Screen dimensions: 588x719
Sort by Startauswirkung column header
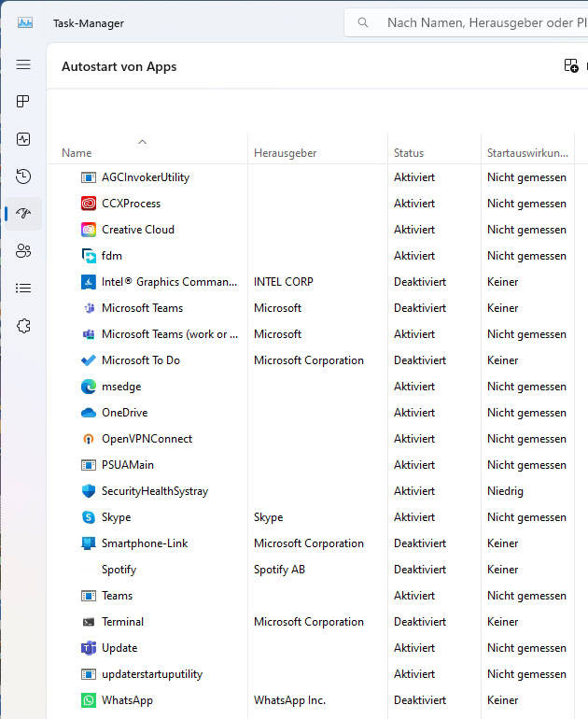(527, 153)
